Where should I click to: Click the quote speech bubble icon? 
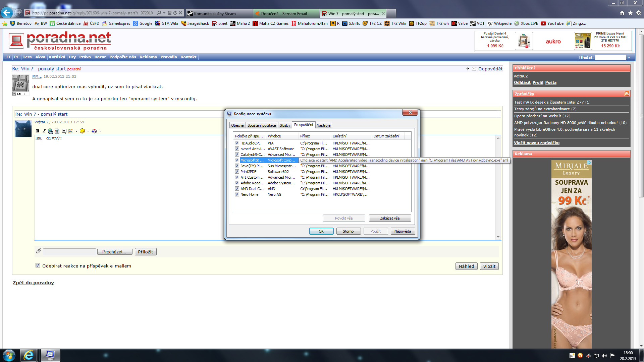click(x=64, y=131)
